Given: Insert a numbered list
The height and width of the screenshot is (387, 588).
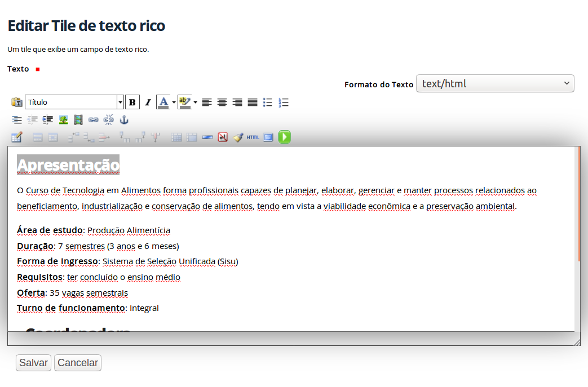Looking at the screenshot, I should [x=284, y=102].
